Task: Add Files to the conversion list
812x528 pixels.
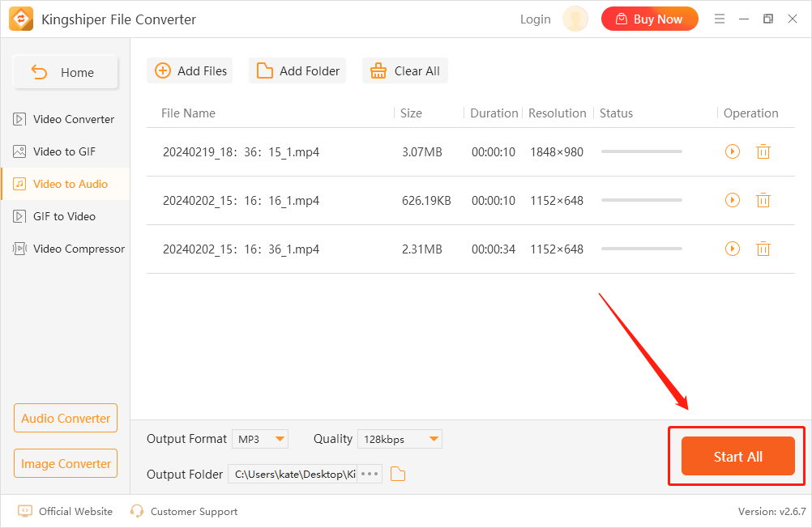Action: click(x=190, y=71)
